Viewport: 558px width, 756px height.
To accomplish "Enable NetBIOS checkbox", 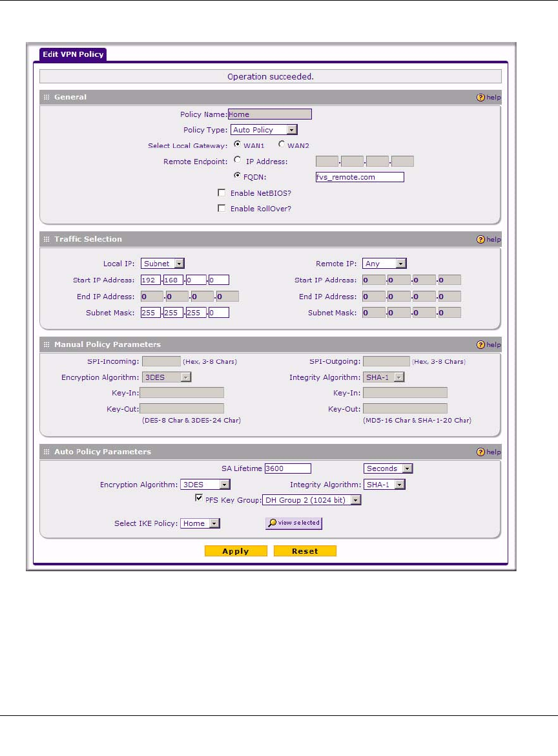I will click(222, 193).
